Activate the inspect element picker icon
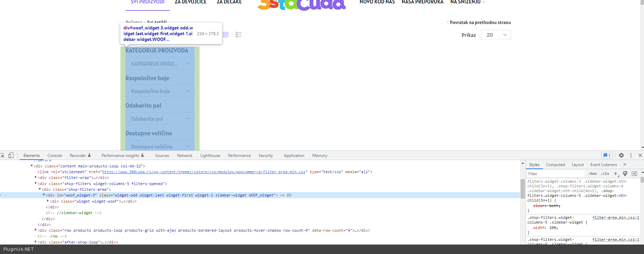Screen dimensions: 644x254 click(2, 155)
